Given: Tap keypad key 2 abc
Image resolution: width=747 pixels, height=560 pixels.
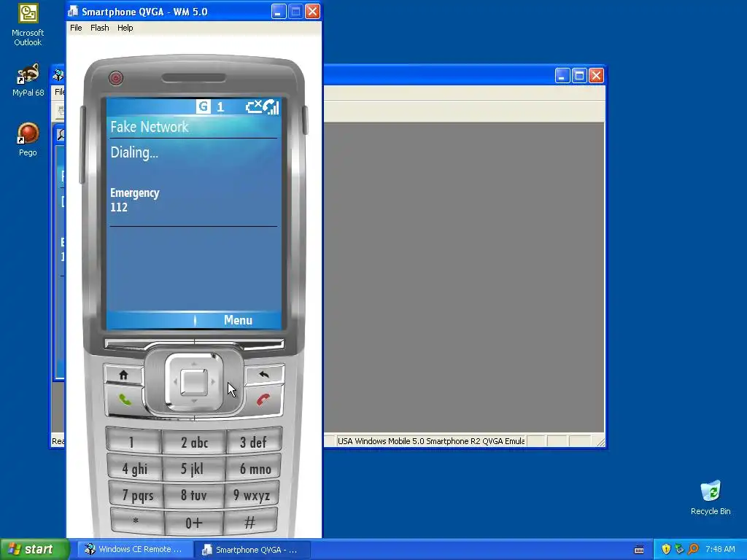Looking at the screenshot, I should coord(194,442).
